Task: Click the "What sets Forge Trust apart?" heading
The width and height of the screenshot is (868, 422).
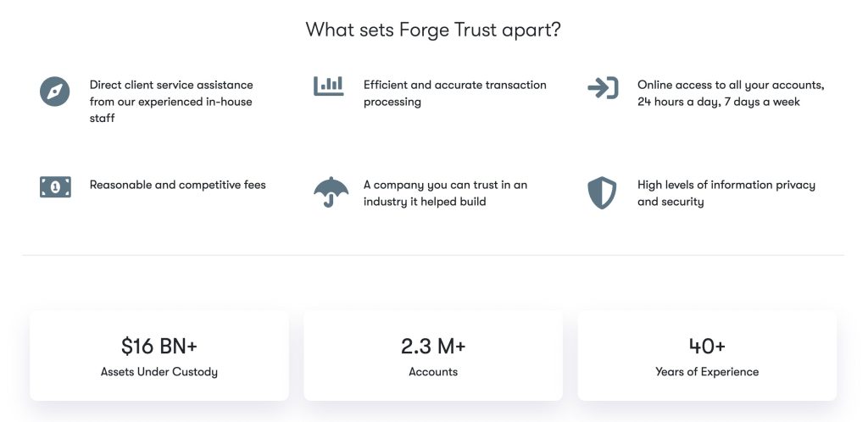Action: point(433,30)
